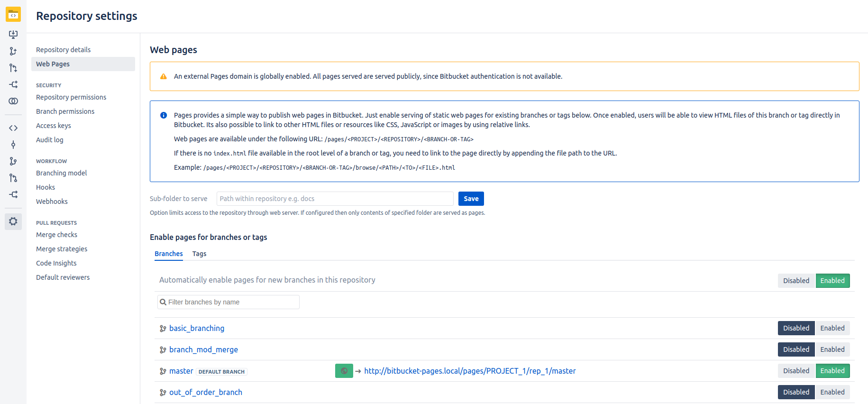Click the Clone repository sidebar icon

(13, 34)
